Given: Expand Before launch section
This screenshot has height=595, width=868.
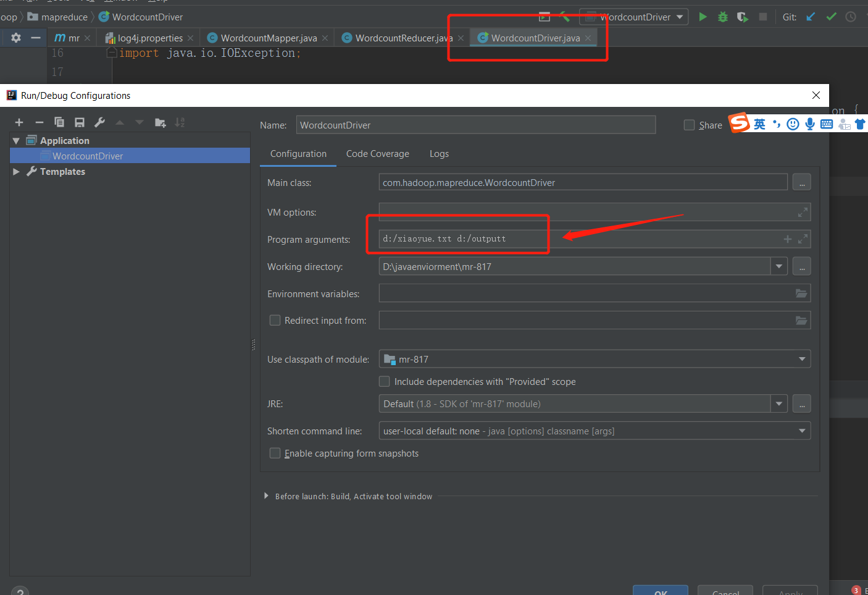Looking at the screenshot, I should [x=266, y=496].
